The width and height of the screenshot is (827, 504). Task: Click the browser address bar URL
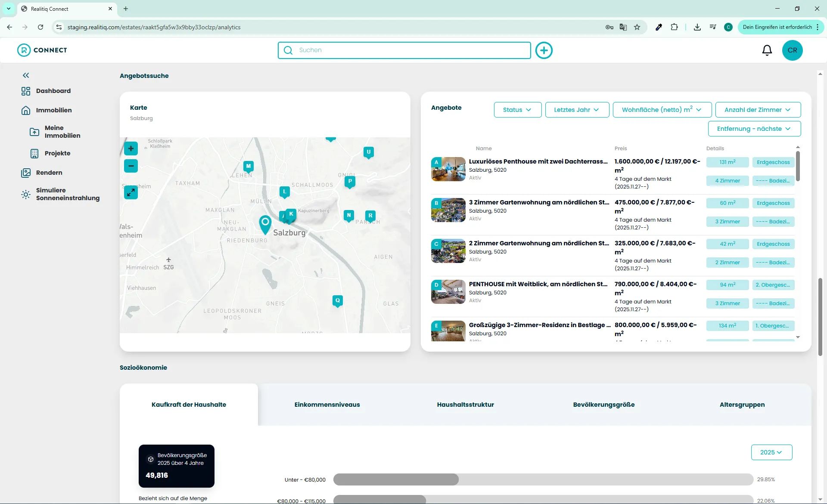pyautogui.click(x=154, y=27)
